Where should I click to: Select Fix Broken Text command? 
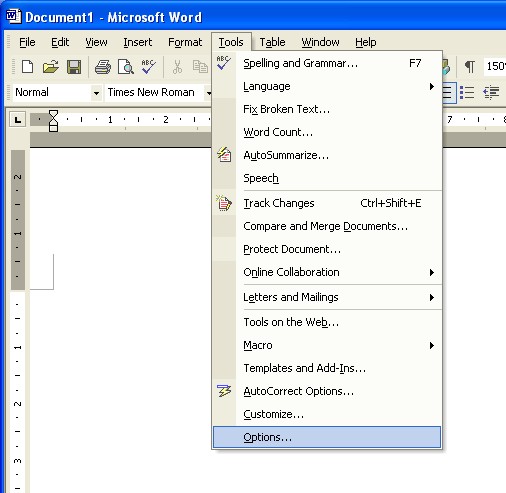[328, 109]
